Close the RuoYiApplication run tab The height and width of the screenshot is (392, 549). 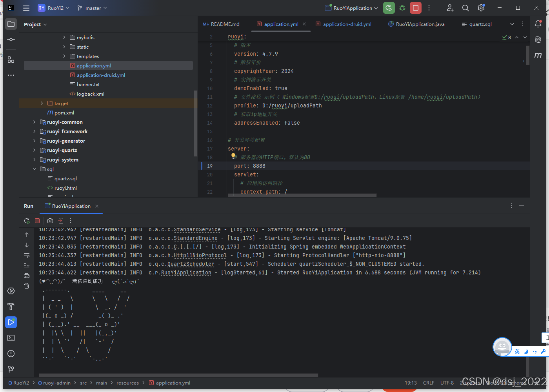[x=97, y=206]
